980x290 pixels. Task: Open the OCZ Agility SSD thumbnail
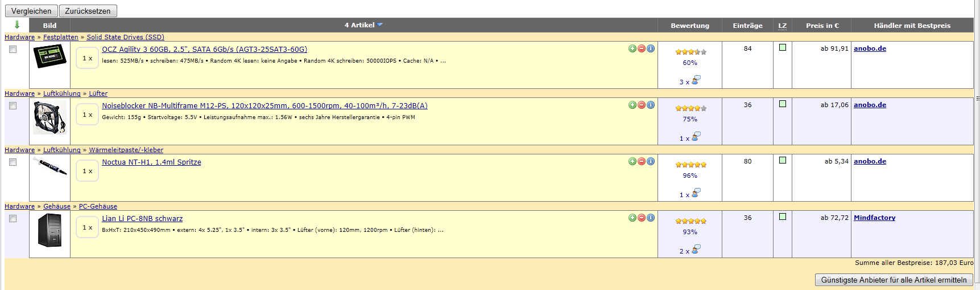pos(50,57)
